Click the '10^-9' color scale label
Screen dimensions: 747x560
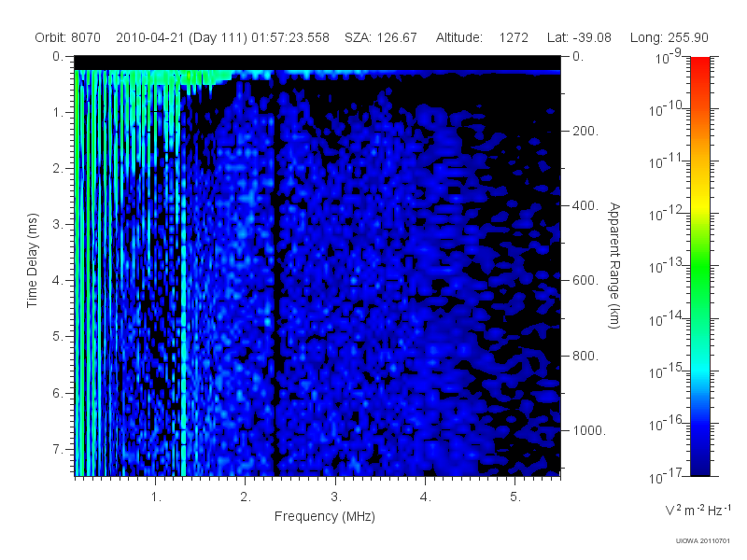tap(669, 57)
